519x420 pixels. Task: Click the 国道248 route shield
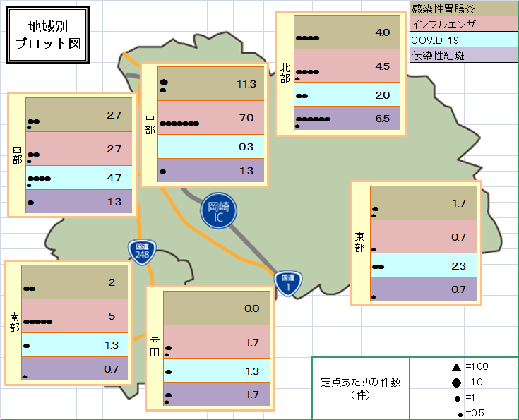click(142, 251)
